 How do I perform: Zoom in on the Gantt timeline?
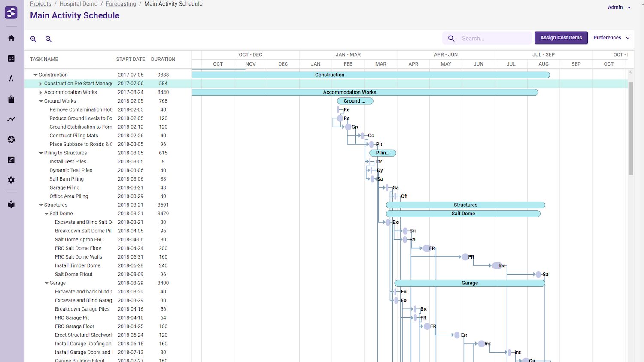click(33, 39)
